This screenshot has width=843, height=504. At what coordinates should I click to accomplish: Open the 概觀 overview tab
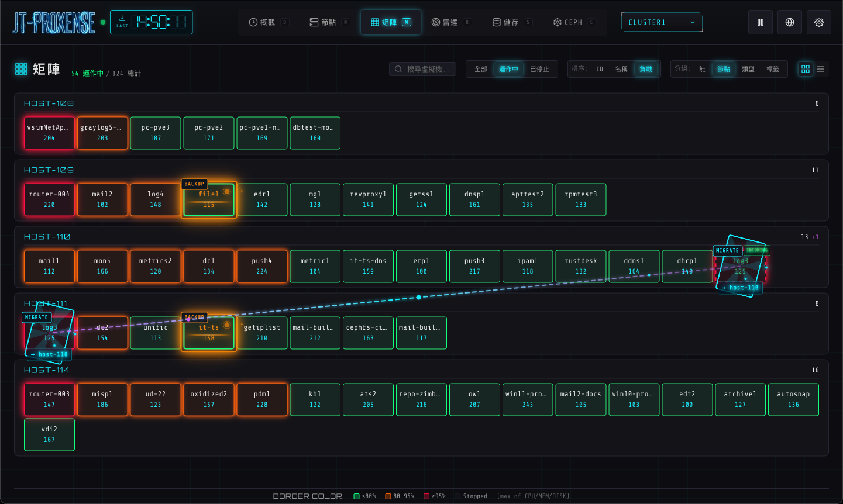(x=269, y=22)
